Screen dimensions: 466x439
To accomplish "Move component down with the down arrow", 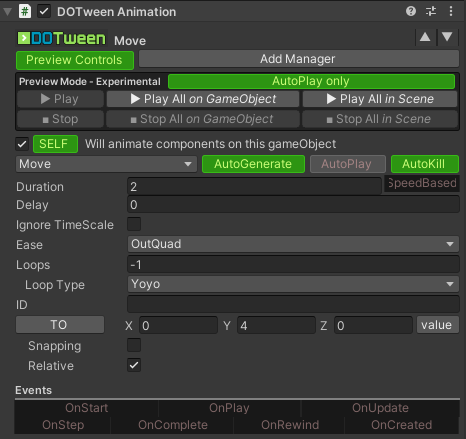I will [447, 37].
